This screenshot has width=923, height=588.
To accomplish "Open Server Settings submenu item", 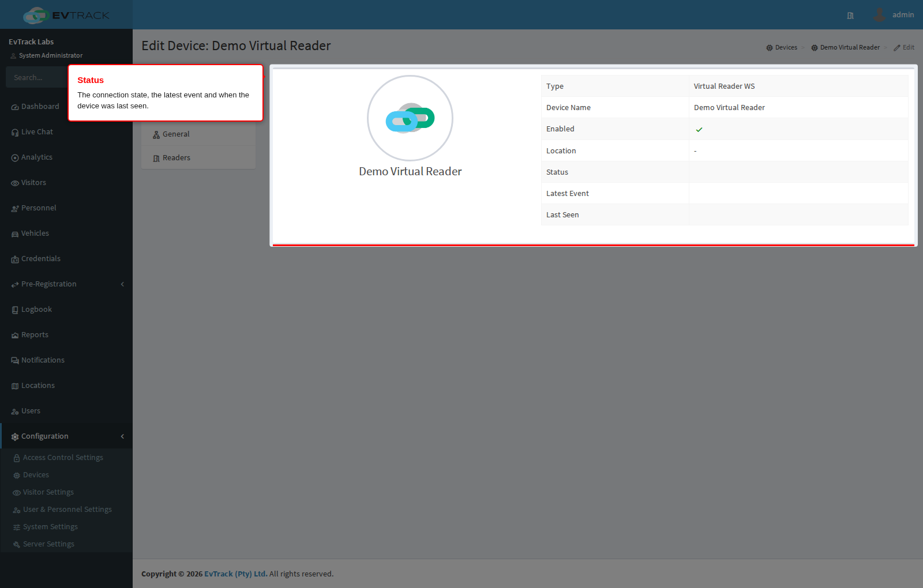I will [66, 544].
